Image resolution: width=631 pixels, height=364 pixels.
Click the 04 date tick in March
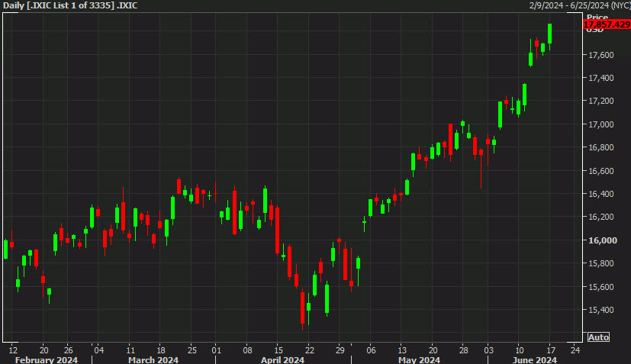pyautogui.click(x=98, y=349)
